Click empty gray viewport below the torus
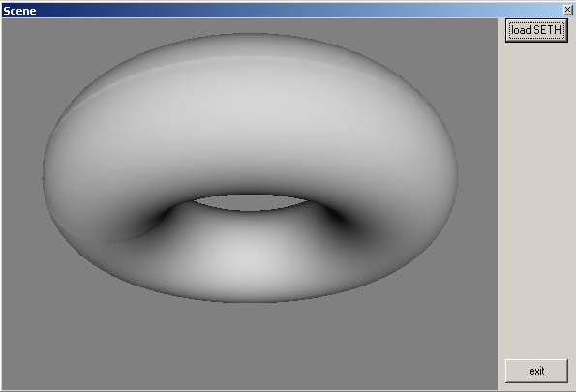This screenshot has width=576, height=392. click(x=250, y=346)
